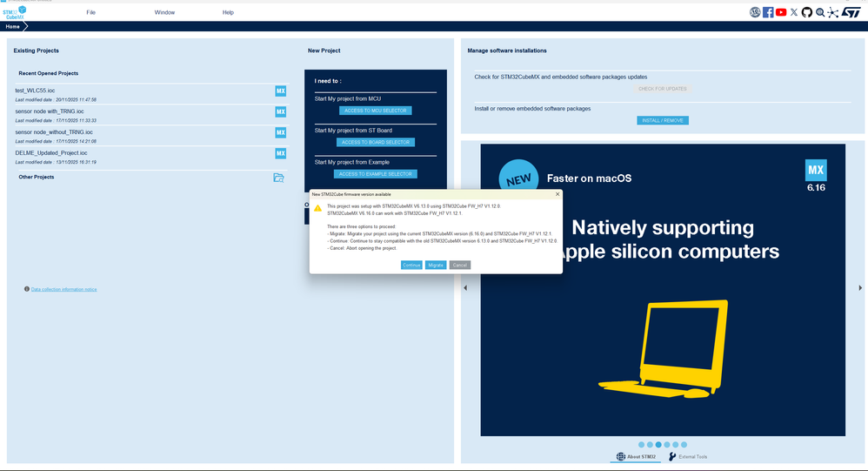The image size is (868, 471).
Task: Click 'Start My project from Example' text
Action: pos(352,162)
